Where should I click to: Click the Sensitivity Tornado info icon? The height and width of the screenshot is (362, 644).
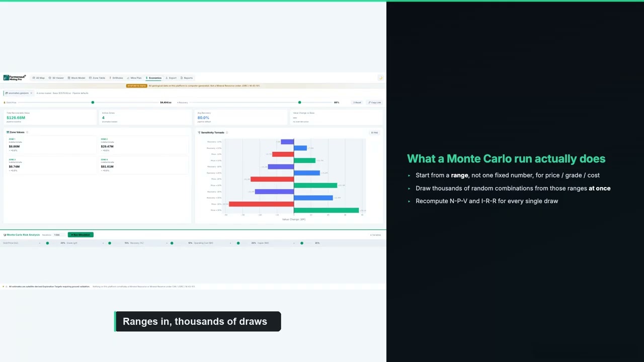(227, 133)
